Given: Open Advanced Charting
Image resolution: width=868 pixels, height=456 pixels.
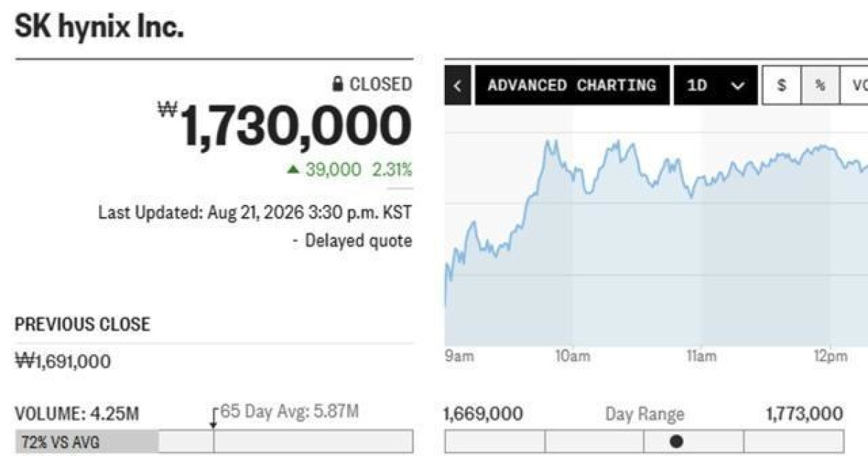Looking at the screenshot, I should pos(571,85).
